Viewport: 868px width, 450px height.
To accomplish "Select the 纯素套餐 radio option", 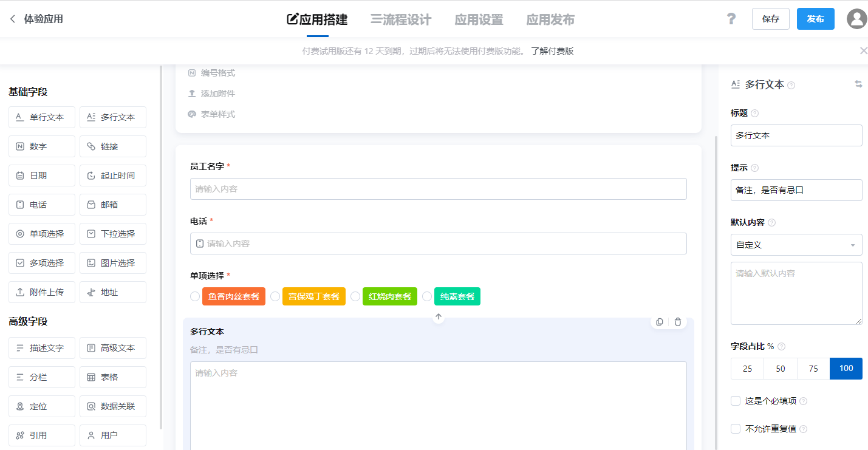I will 428,296.
